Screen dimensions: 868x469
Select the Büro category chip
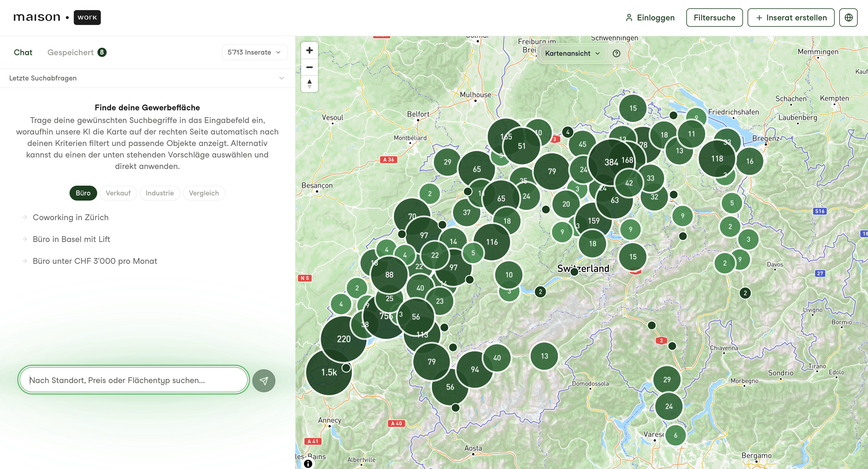point(83,193)
